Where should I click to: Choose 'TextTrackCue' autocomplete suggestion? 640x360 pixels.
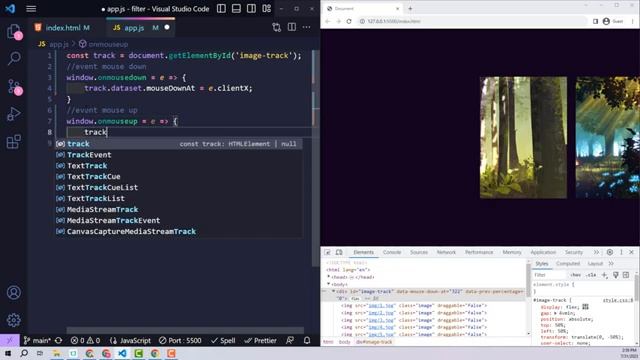click(179, 177)
